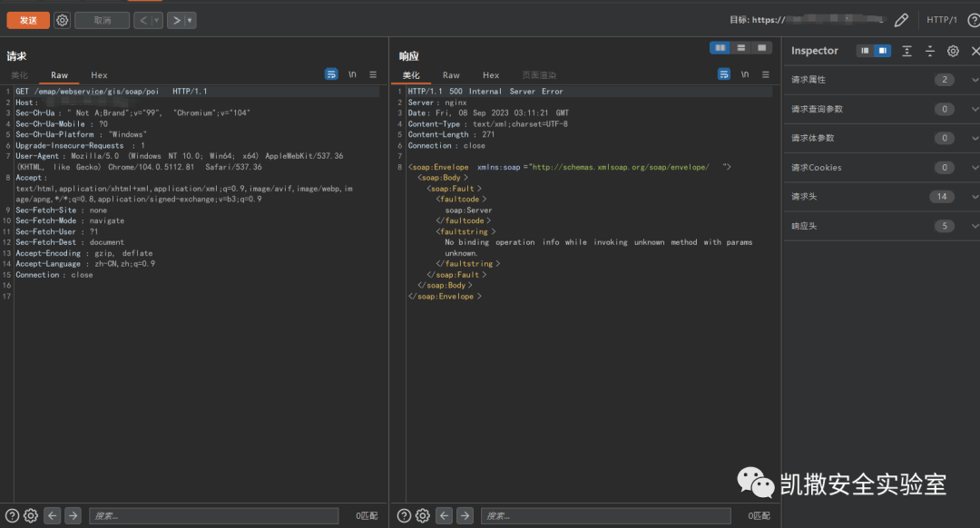
Task: Open Inspector settings gear
Action: (953, 51)
